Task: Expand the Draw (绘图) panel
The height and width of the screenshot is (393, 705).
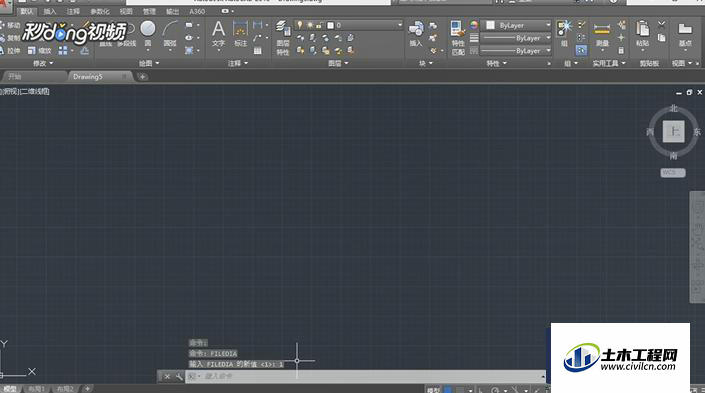Action: [x=149, y=63]
